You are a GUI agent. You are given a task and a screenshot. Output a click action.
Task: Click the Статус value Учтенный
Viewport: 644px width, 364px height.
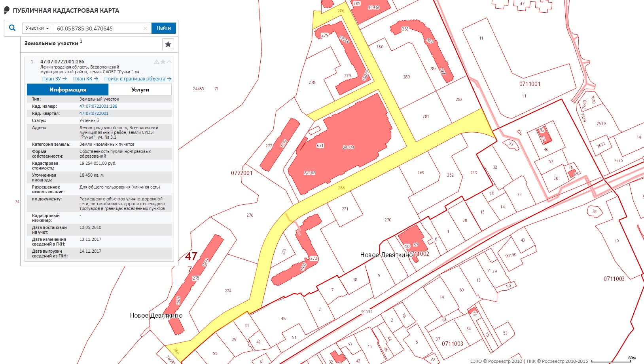pos(89,120)
